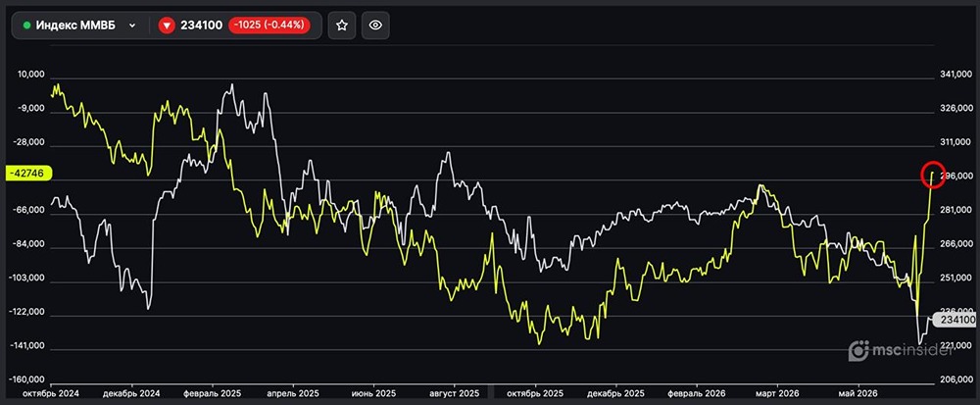Select the декабрь 2025 date label
Screen dimensions: 980x405
tap(616, 394)
